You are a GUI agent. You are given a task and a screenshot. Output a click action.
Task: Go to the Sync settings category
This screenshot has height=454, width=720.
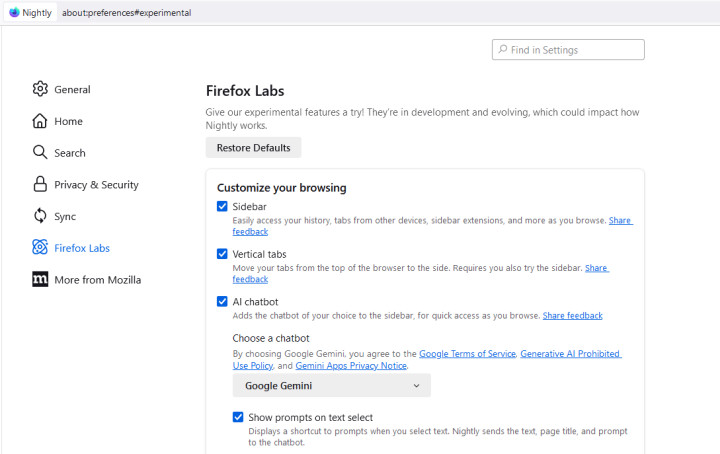point(65,216)
